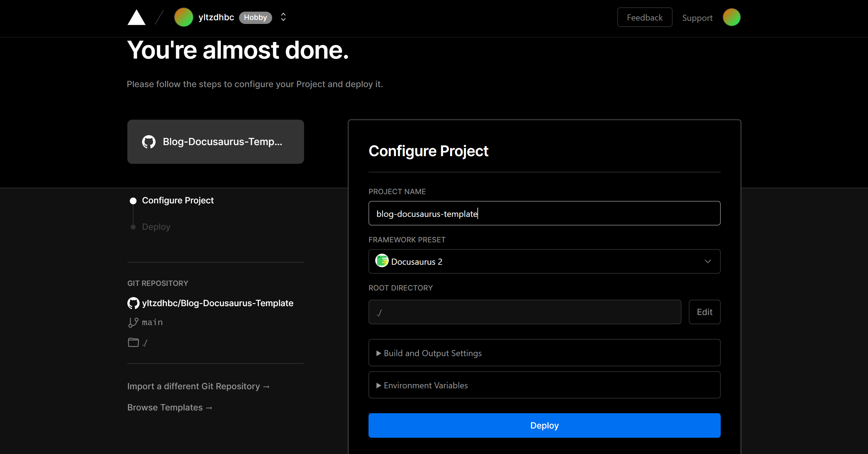868x454 pixels.
Task: Expand Environment Variables section
Action: tap(544, 385)
